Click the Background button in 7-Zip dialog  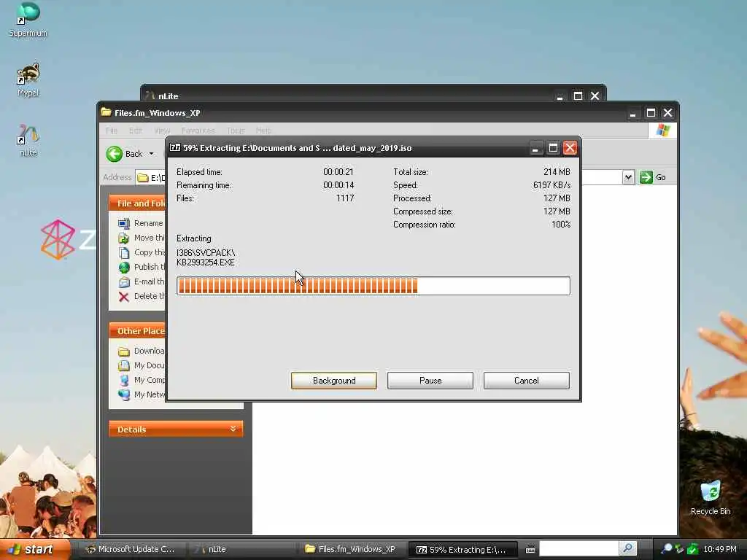[x=334, y=381]
